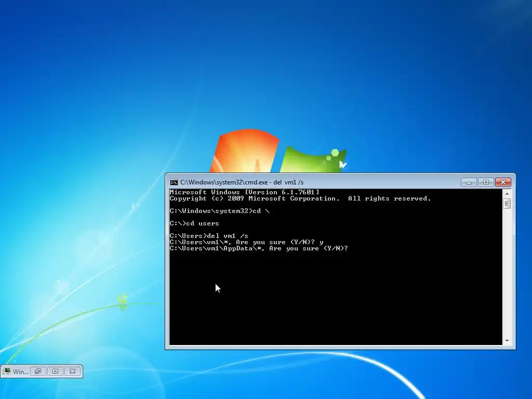This screenshot has width=532, height=399.
Task: Click the cmd.exe window title text
Action: (x=242, y=182)
